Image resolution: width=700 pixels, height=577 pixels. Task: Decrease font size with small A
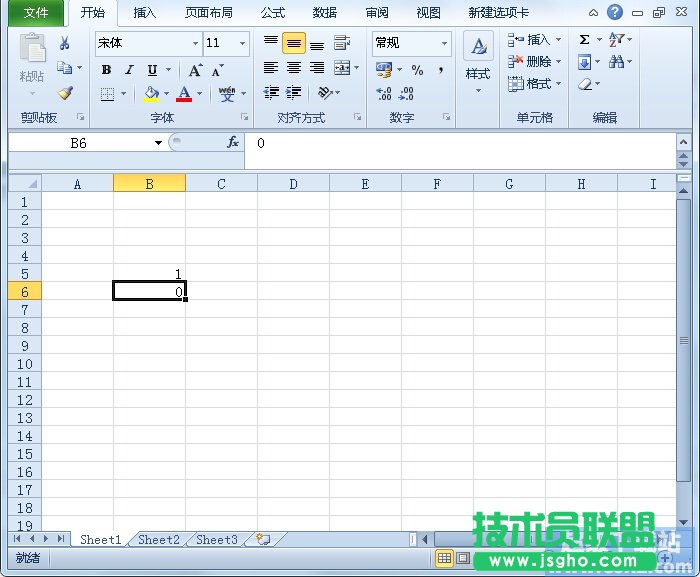pyautogui.click(x=217, y=70)
